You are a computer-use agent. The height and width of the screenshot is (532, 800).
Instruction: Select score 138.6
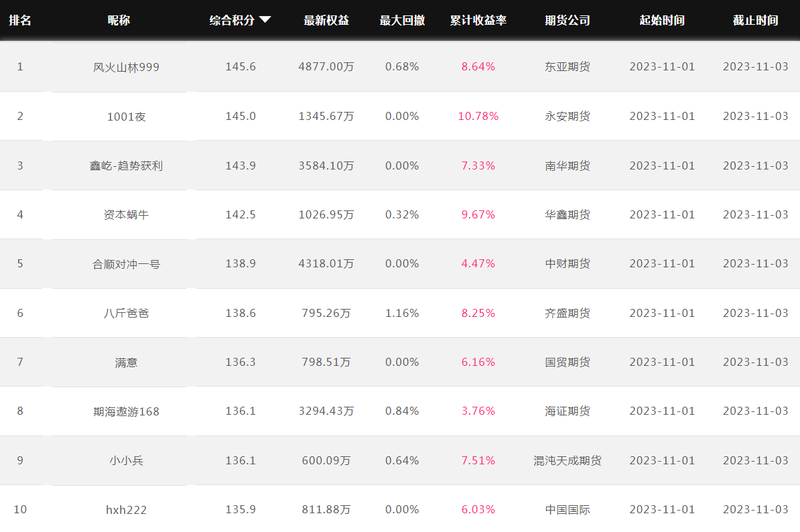pyautogui.click(x=241, y=313)
